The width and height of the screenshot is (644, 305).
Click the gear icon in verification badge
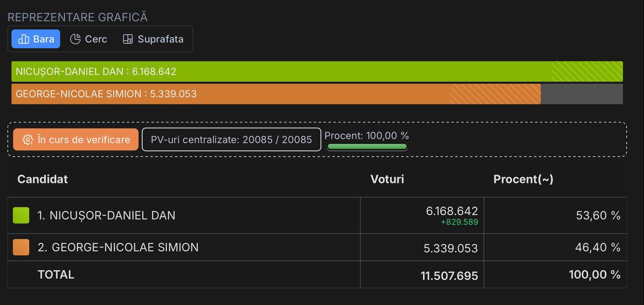pos(28,140)
